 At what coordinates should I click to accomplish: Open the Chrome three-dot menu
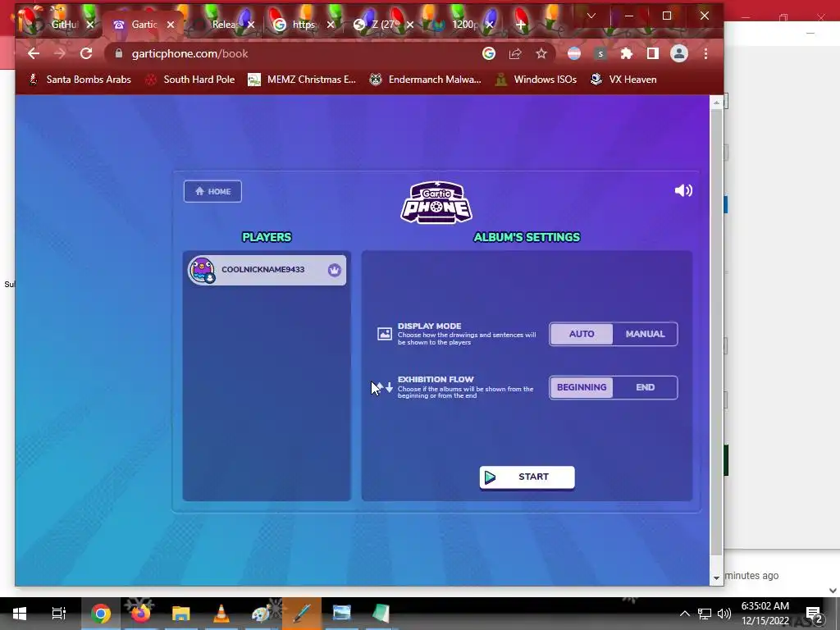point(705,53)
